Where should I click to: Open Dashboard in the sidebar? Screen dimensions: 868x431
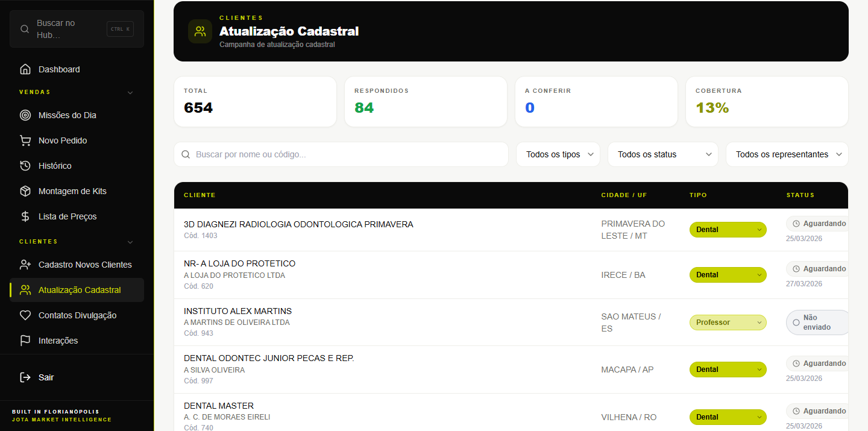77,69
